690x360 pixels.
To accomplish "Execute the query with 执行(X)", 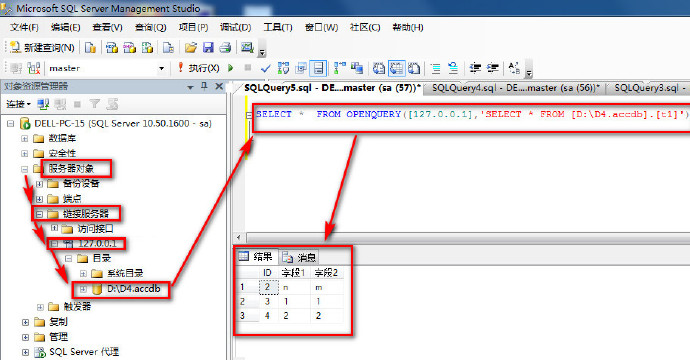I will coord(198,68).
